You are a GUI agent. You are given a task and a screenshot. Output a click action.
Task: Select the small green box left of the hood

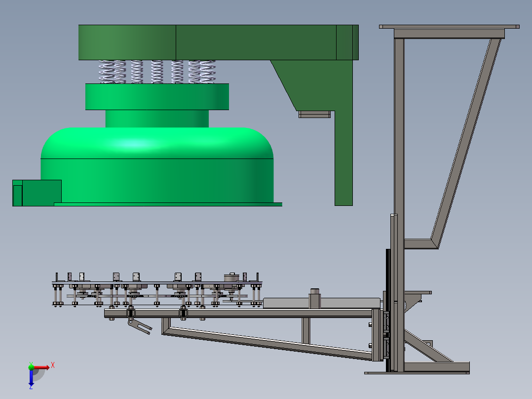(x=37, y=193)
